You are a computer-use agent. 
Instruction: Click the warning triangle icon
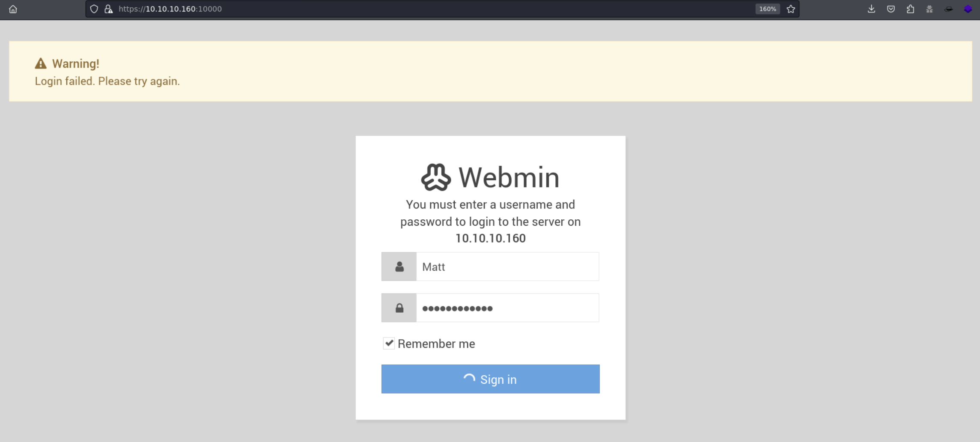pos(41,63)
